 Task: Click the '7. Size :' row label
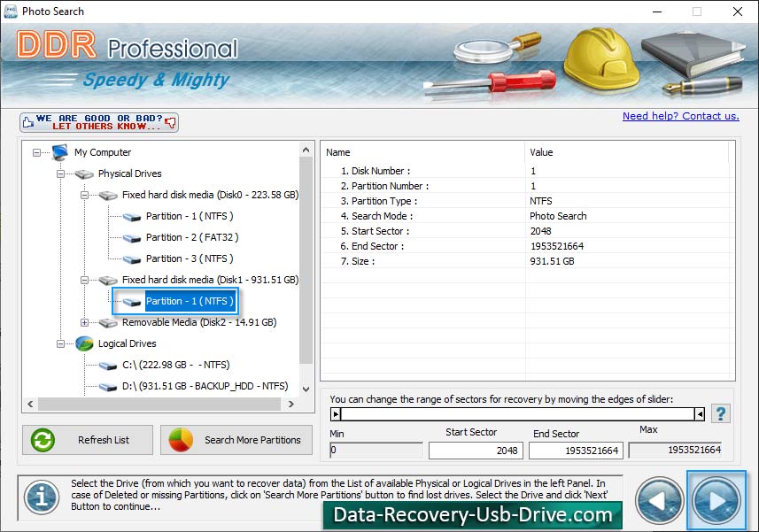coord(357,261)
